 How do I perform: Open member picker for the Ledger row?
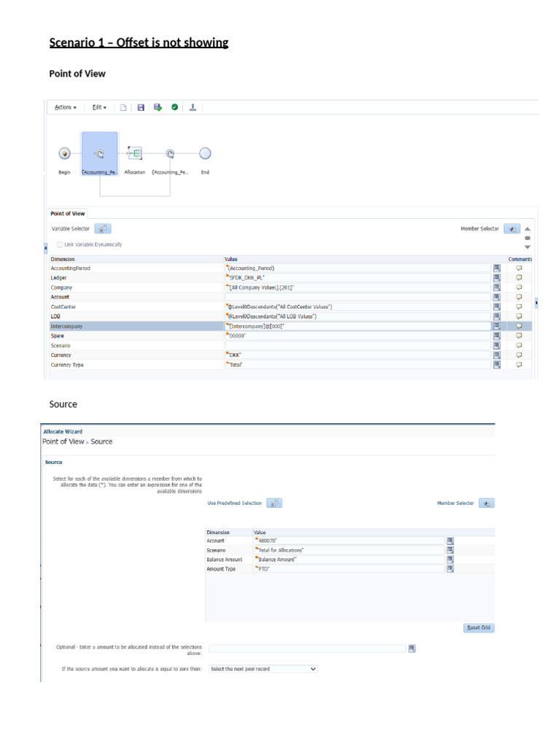[497, 278]
